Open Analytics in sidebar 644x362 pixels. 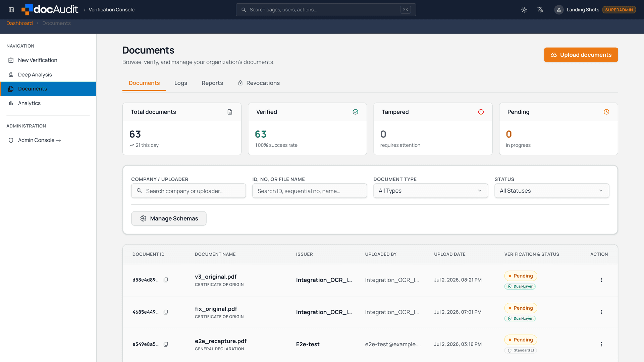48,103
